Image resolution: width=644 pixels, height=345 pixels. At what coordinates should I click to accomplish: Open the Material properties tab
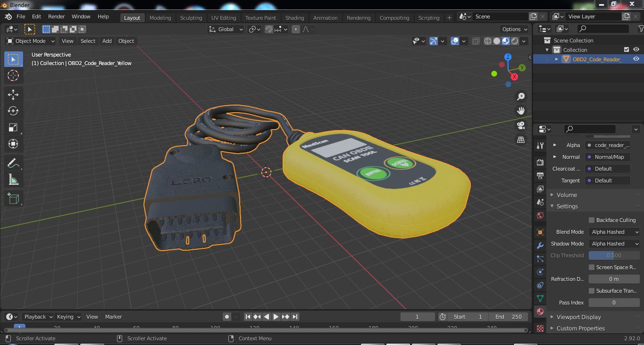tap(540, 312)
